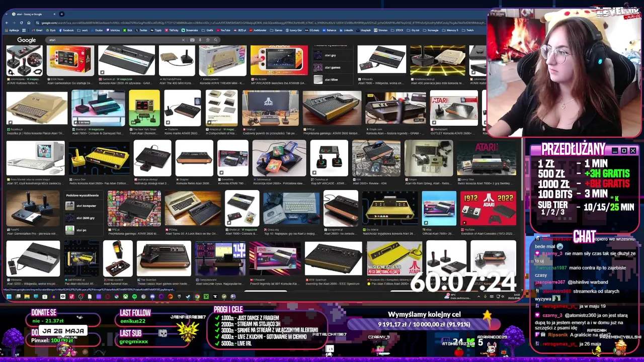
Task: Open the on-screen keyboard icon in search box
Action: 192,40
